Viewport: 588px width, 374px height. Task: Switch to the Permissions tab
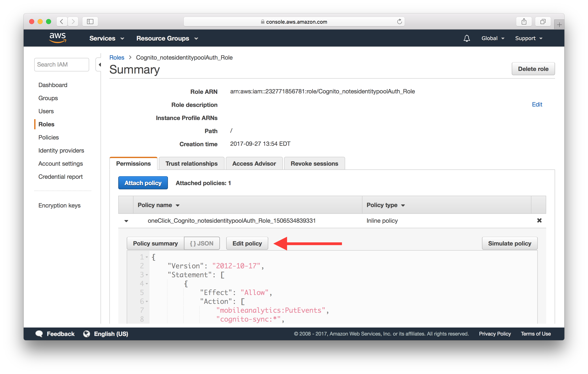133,163
